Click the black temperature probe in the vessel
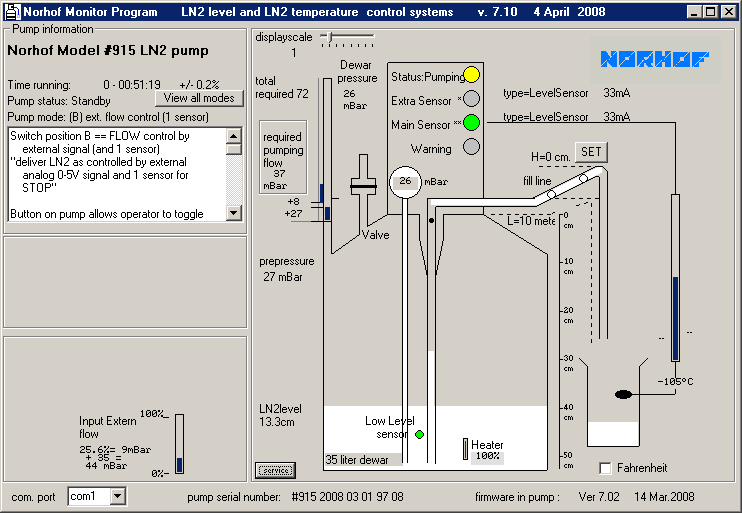This screenshot has width=742, height=513. click(x=623, y=394)
